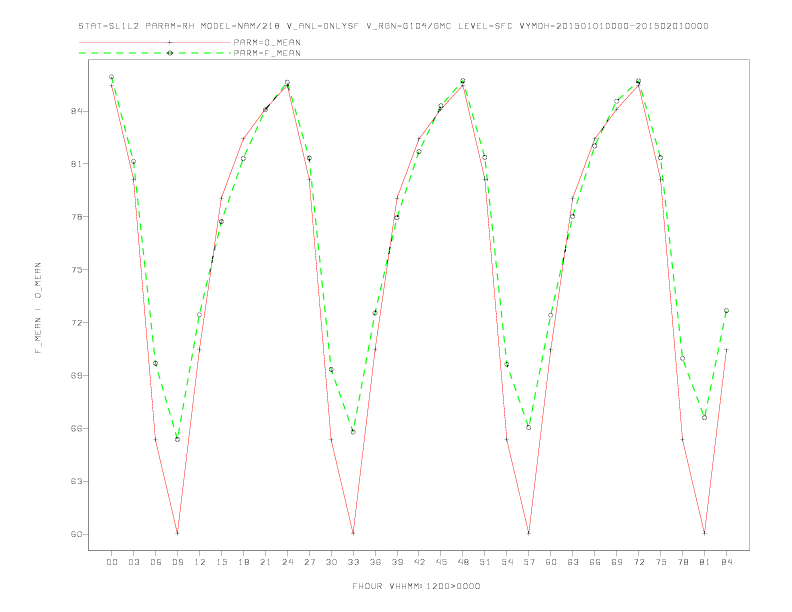Click the circle marker in F_MEAN legend
Image resolution: width=792 pixels, height=612 pixels.
coord(170,53)
